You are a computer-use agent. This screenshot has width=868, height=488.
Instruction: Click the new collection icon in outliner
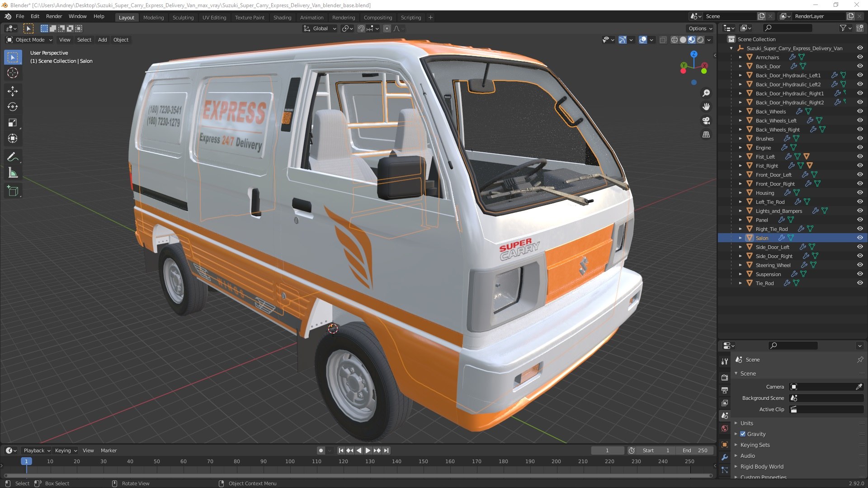click(860, 28)
